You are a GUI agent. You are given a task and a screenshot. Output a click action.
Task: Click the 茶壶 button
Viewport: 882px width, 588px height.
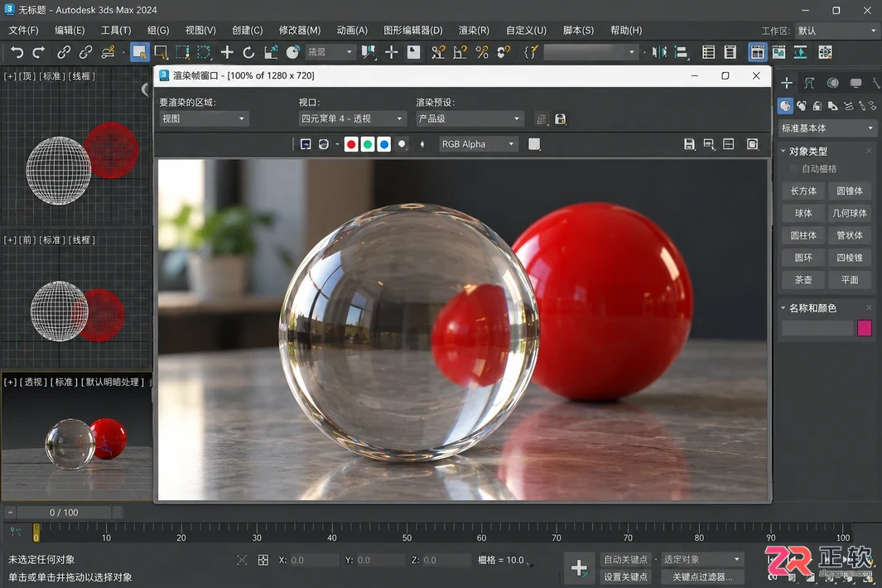tap(803, 280)
